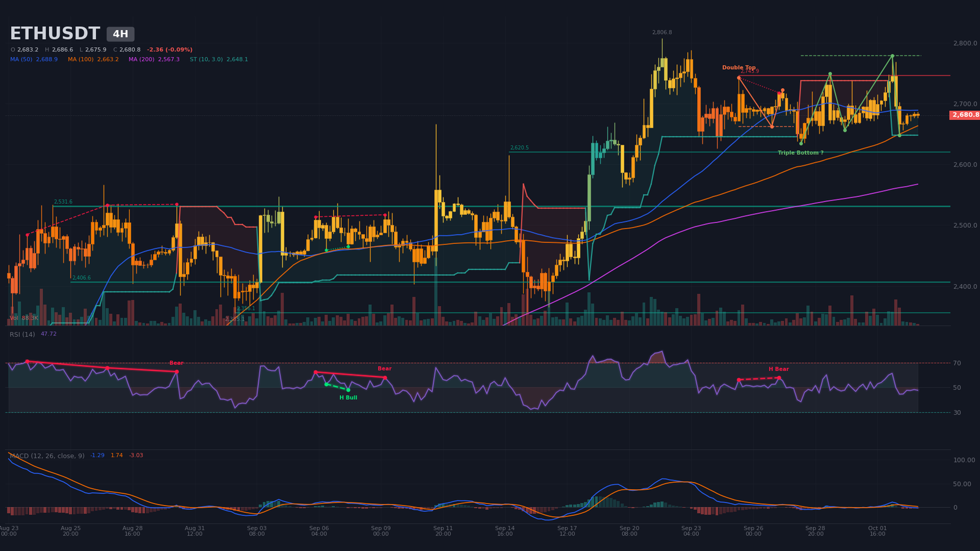This screenshot has height=551, width=980.
Task: Click the Oct 01 16:00 time label
Action: (877, 531)
